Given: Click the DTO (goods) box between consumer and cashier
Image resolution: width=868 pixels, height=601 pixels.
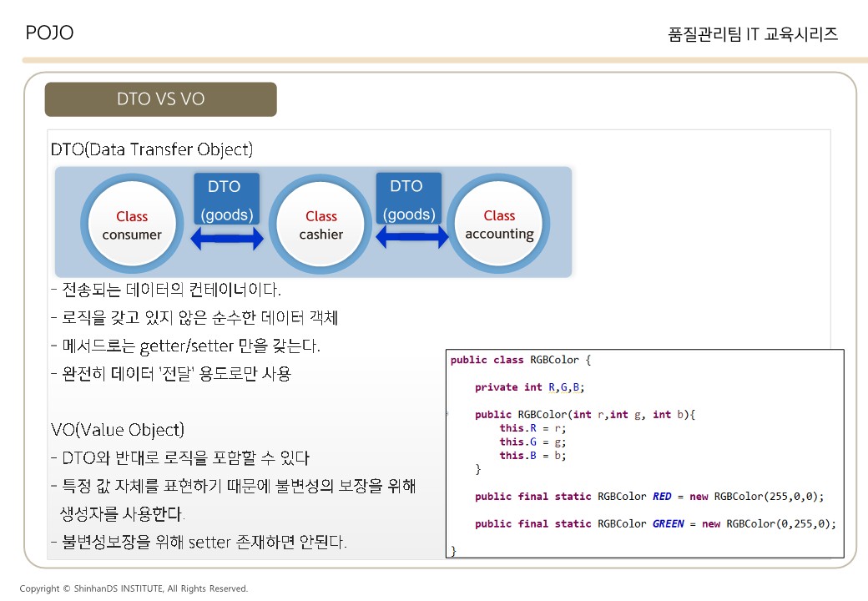Looking at the screenshot, I should tap(226, 199).
